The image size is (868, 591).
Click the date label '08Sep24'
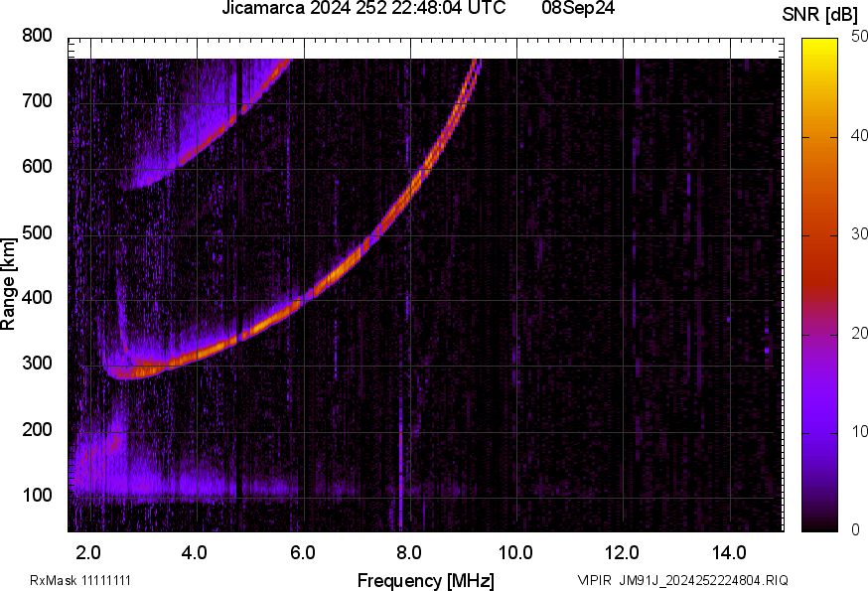point(578,8)
